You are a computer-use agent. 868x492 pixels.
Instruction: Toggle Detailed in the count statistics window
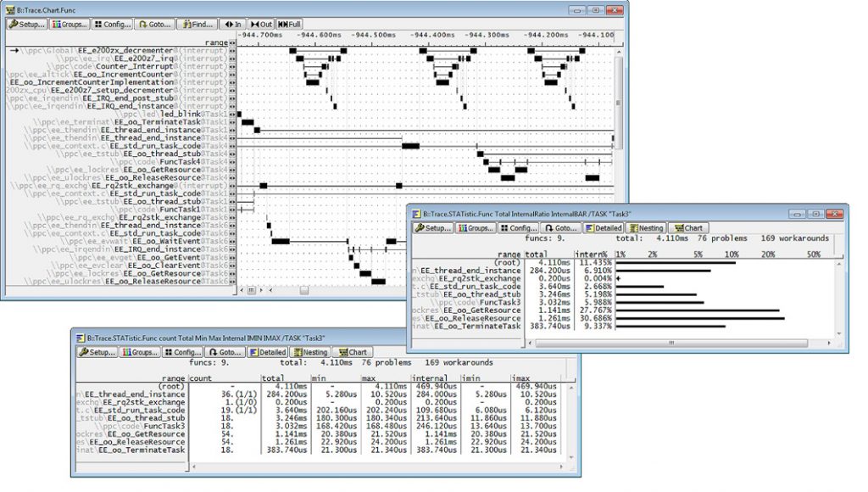click(x=268, y=352)
